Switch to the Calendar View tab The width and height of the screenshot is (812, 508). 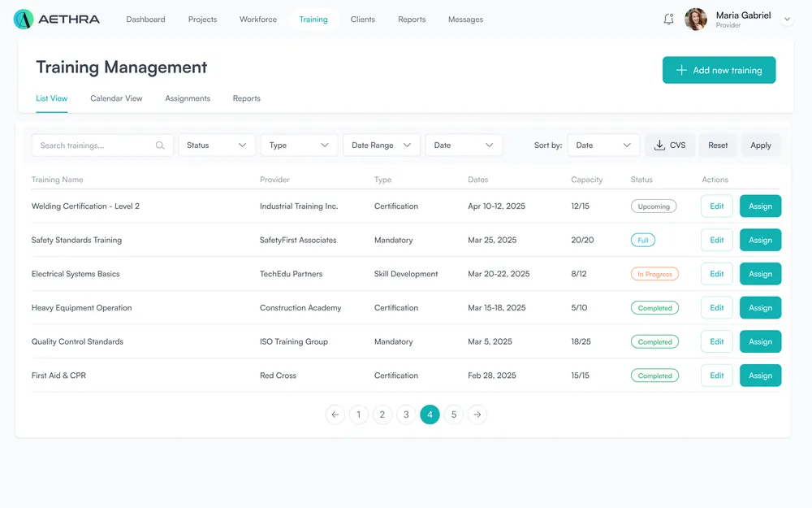click(116, 98)
